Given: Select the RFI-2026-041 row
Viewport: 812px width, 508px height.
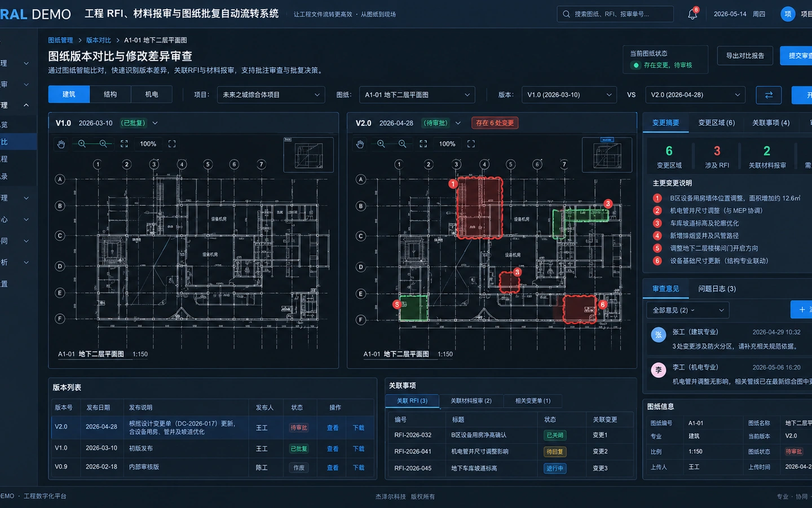Looking at the screenshot, I should (x=511, y=452).
